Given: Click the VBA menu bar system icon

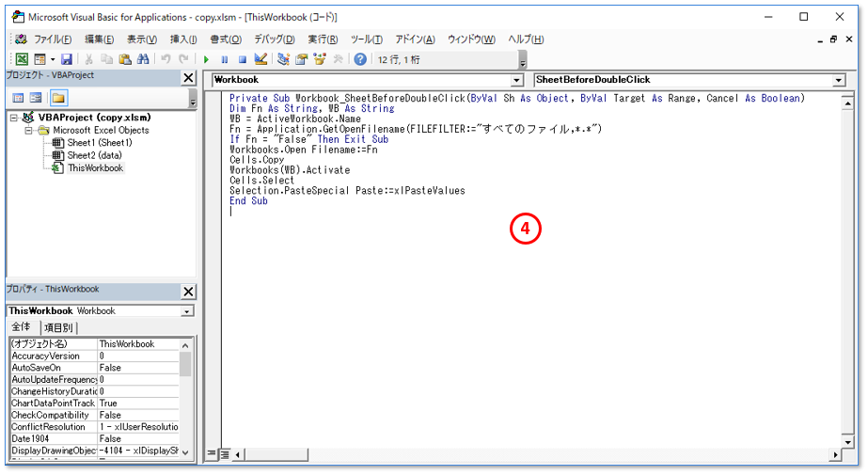Looking at the screenshot, I should (21, 40).
